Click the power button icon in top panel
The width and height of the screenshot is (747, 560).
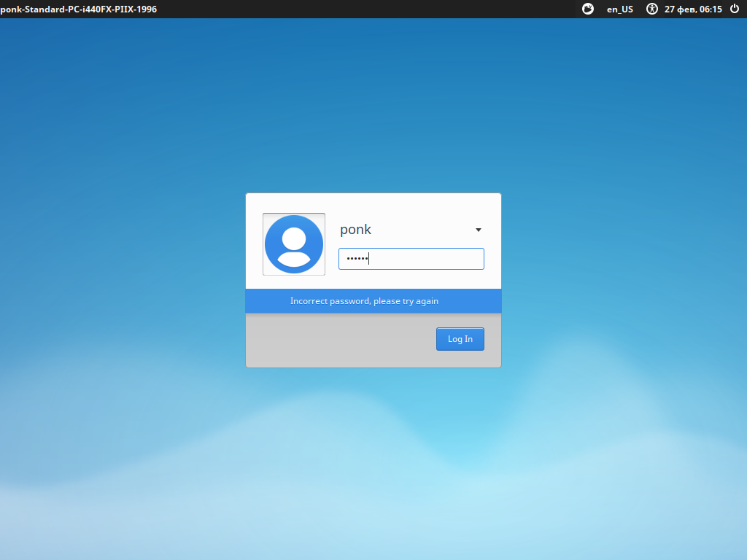(735, 9)
